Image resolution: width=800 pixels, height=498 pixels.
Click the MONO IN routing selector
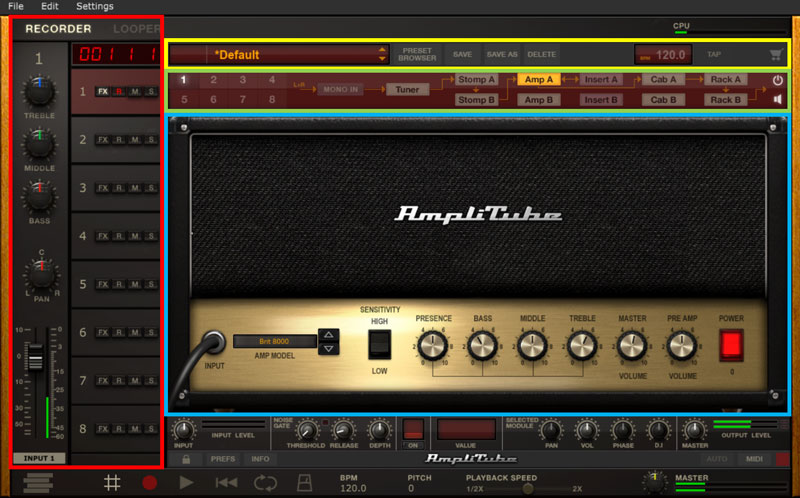pos(340,90)
